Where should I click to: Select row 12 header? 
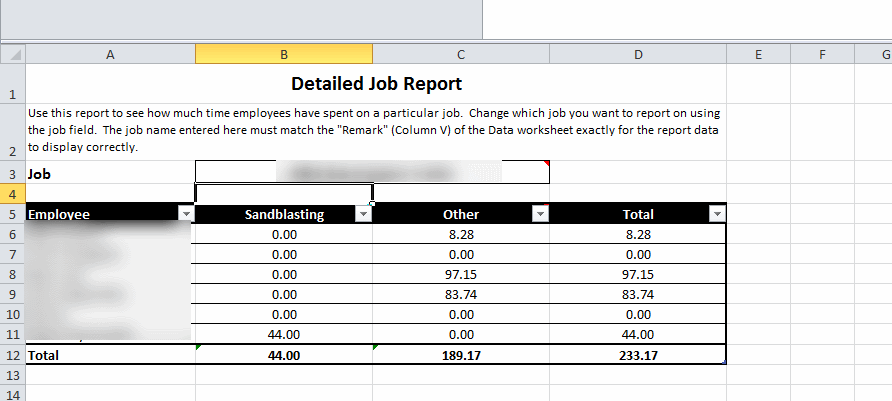[x=13, y=355]
